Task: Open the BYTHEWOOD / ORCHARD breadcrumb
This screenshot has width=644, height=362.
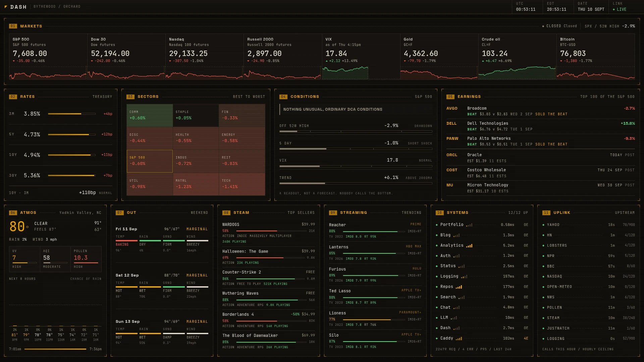Action: click(x=57, y=7)
